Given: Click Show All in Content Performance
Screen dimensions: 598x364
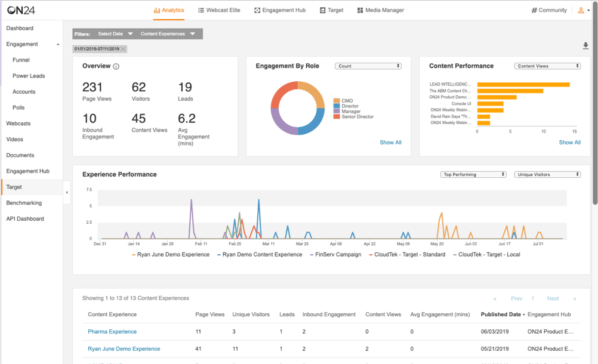Looking at the screenshot, I should (570, 143).
